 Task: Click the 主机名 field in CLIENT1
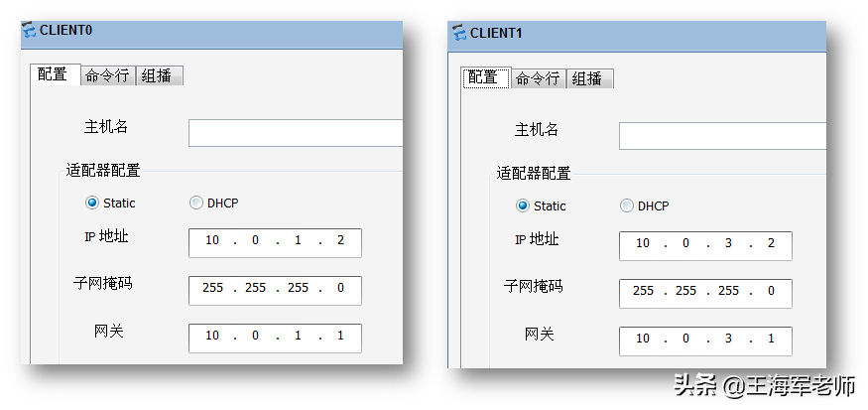point(722,136)
